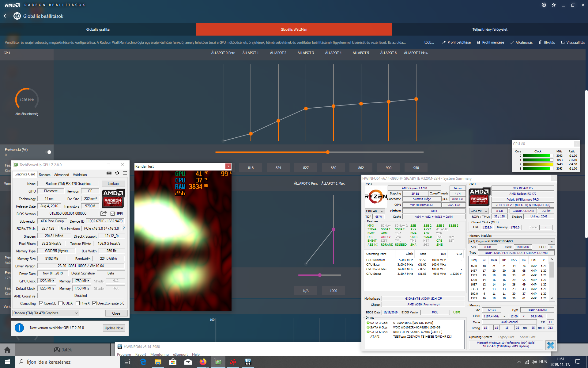Open the GPU #0 dropdown in HWiNFO

(479, 211)
